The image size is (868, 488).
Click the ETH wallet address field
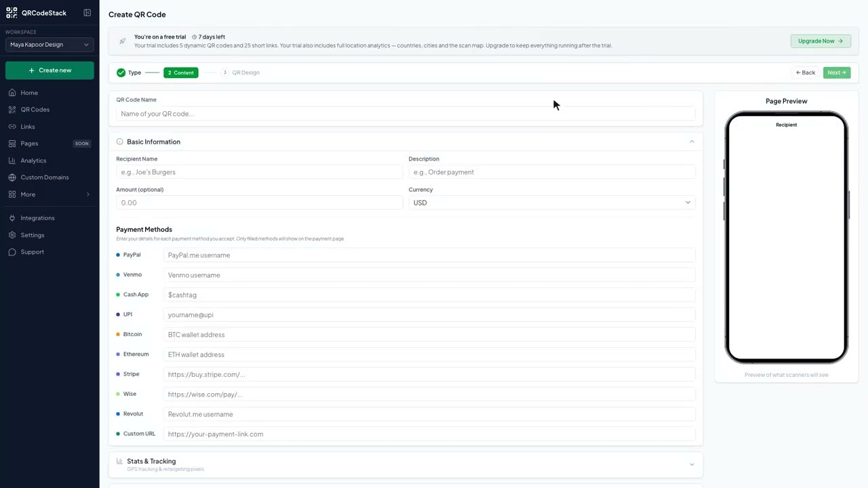(429, 354)
